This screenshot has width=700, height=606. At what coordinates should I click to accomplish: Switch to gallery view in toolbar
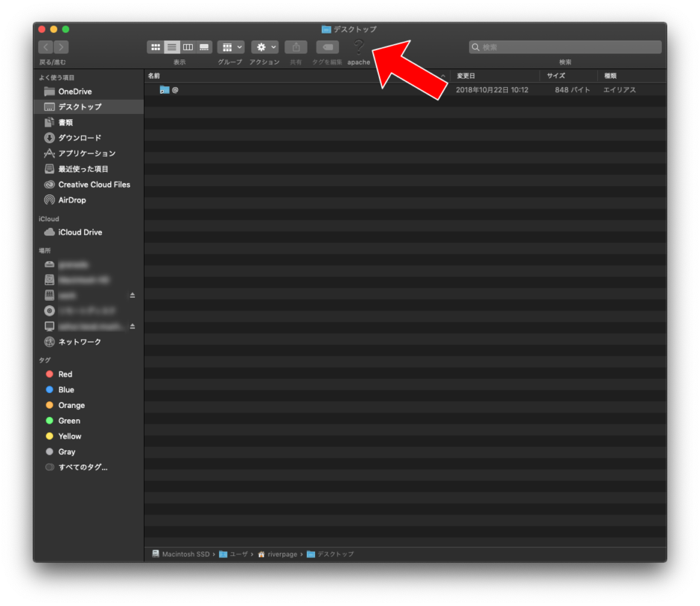point(205,47)
